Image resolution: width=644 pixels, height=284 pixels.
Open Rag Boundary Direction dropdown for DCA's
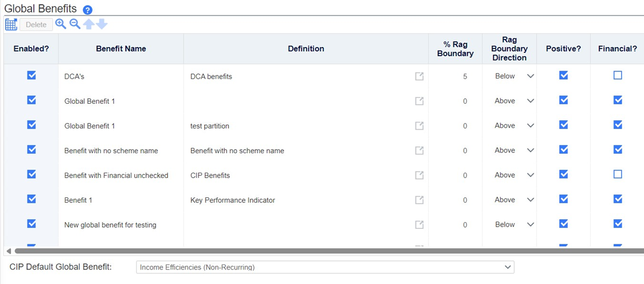coord(514,76)
